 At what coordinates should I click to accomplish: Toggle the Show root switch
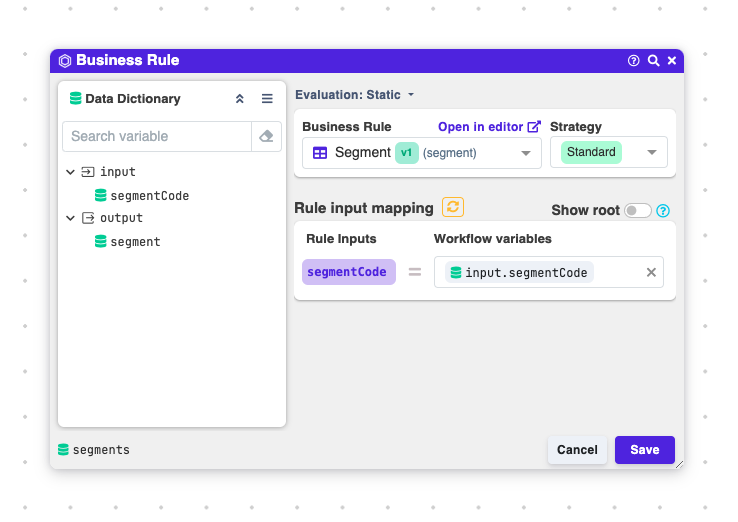[637, 211]
